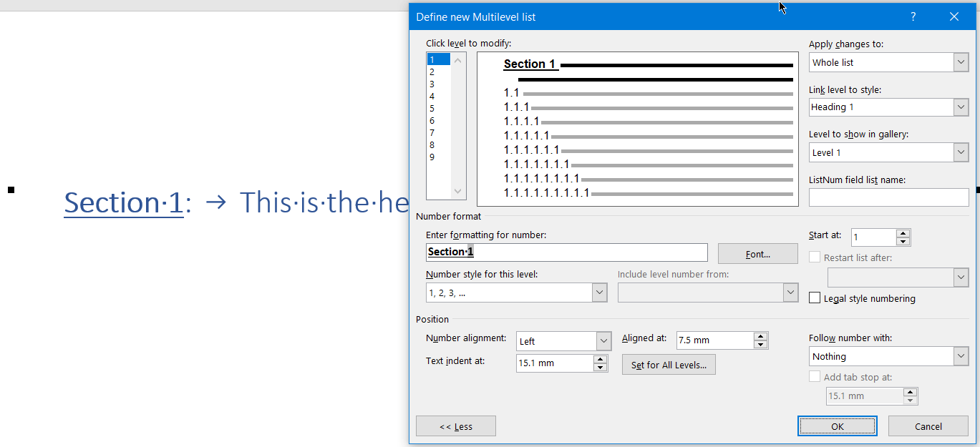
Task: Collapse the dialog with the Less button
Action: click(456, 426)
